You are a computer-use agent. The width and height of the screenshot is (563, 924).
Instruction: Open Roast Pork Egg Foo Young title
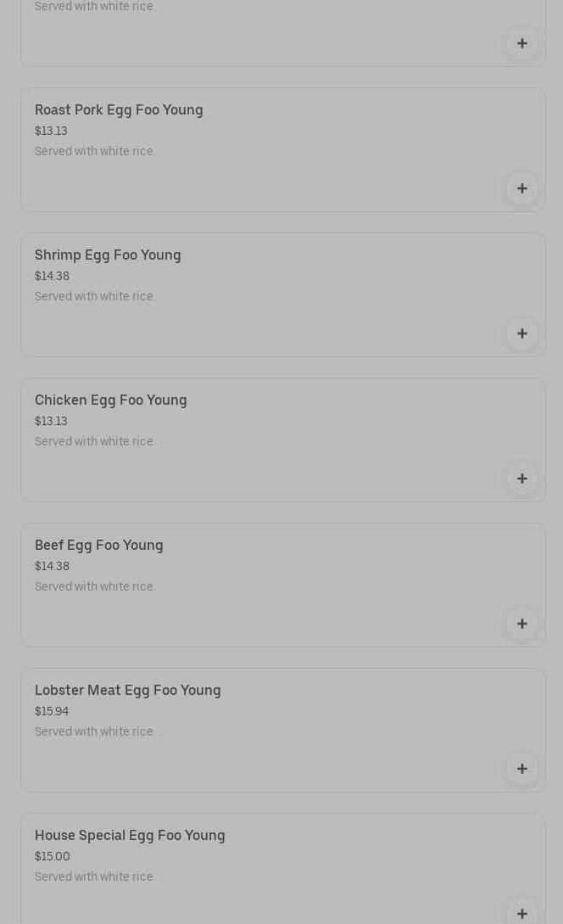(x=119, y=109)
